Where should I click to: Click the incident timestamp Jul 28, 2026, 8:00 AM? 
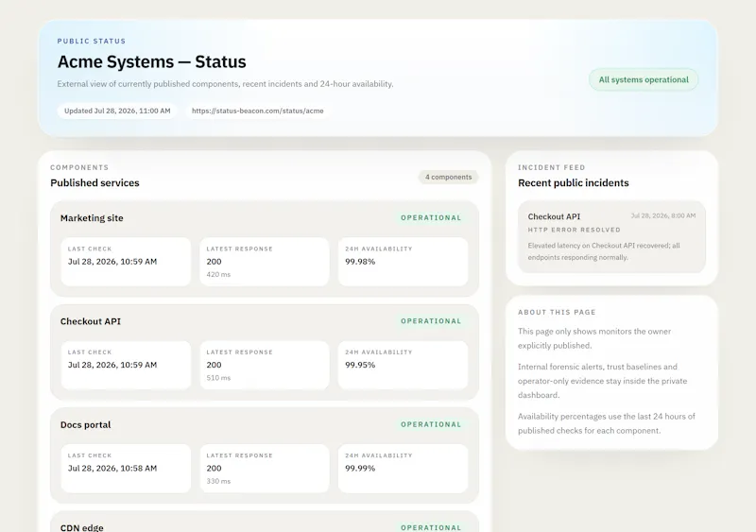tap(663, 215)
